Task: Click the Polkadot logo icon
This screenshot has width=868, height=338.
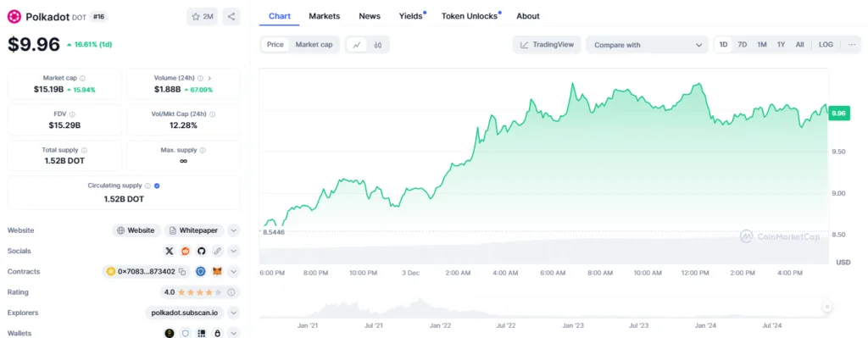Action: point(14,17)
